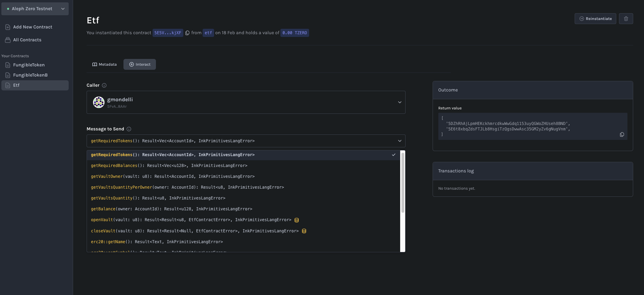Click the 0.00 TZERO balance badge
Image resolution: width=644 pixels, height=295 pixels.
point(295,33)
